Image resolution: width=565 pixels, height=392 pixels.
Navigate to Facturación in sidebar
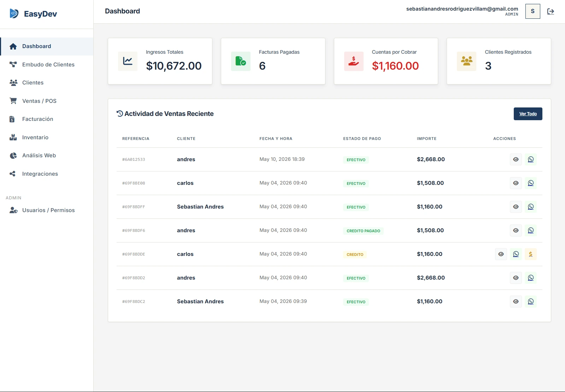coord(47,119)
